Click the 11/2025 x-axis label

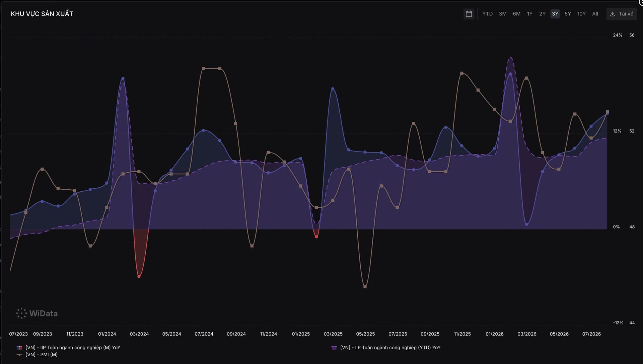pyautogui.click(x=462, y=334)
